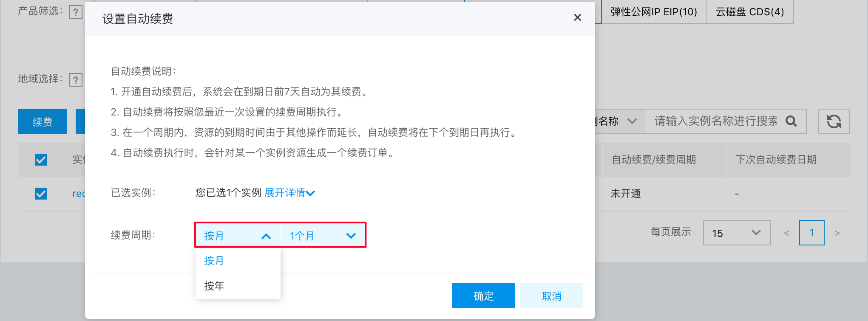Screen dimensions: 868x321
Task: Uncheck the first instance row checkbox
Action: tap(41, 194)
